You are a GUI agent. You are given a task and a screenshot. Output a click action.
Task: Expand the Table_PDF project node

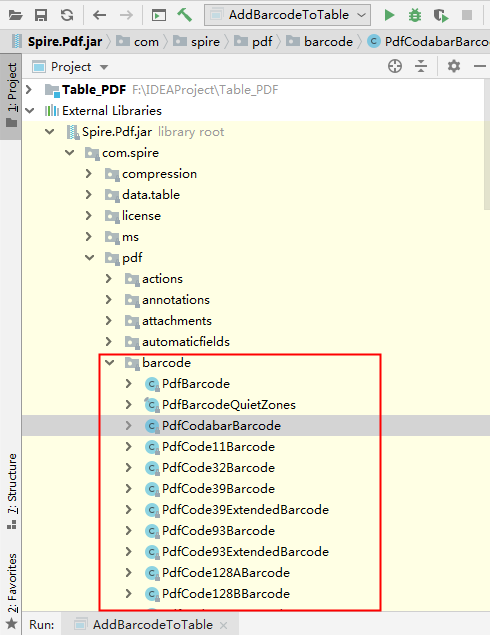29,89
